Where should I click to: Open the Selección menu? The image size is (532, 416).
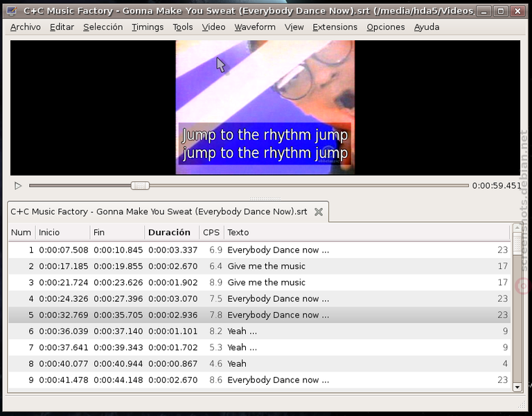point(103,27)
